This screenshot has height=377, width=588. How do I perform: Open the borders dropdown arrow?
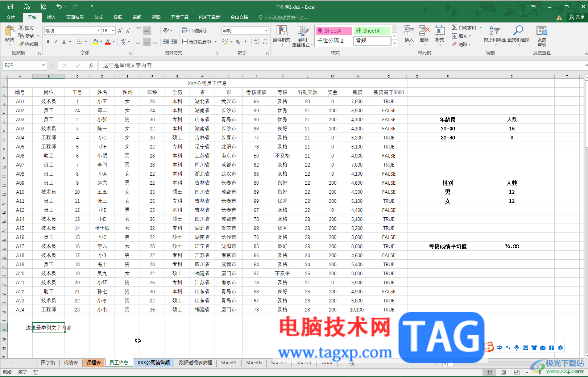(86, 42)
